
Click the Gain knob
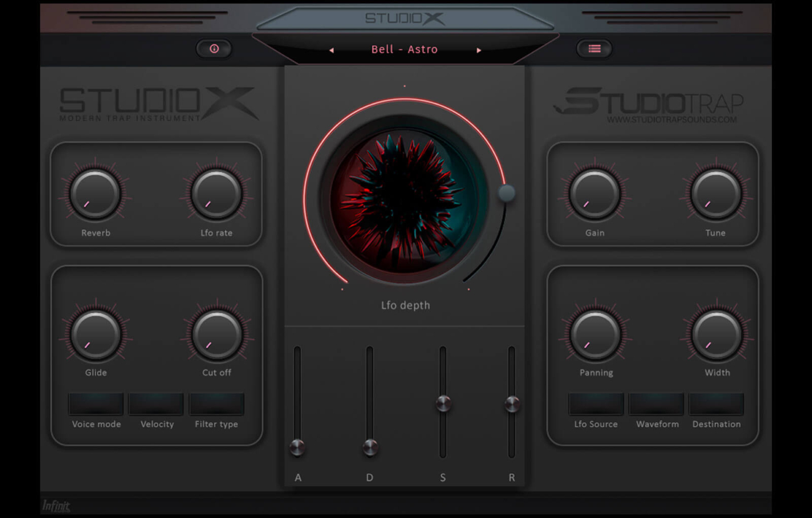coord(595,194)
